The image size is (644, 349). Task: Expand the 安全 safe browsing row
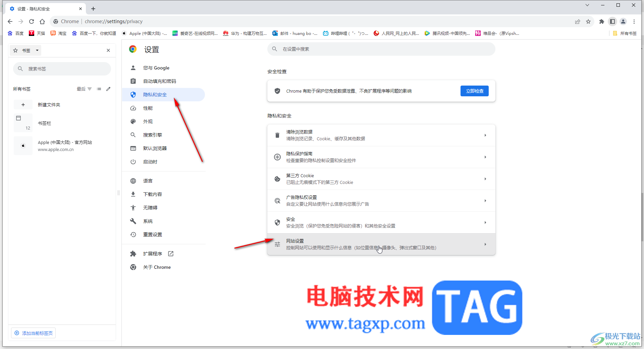[x=381, y=222]
